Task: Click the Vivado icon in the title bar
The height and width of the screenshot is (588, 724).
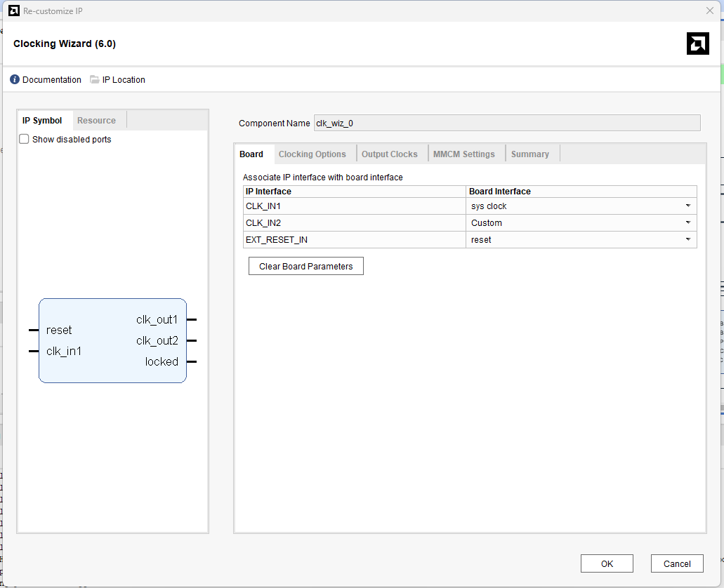Action: pyautogui.click(x=13, y=11)
